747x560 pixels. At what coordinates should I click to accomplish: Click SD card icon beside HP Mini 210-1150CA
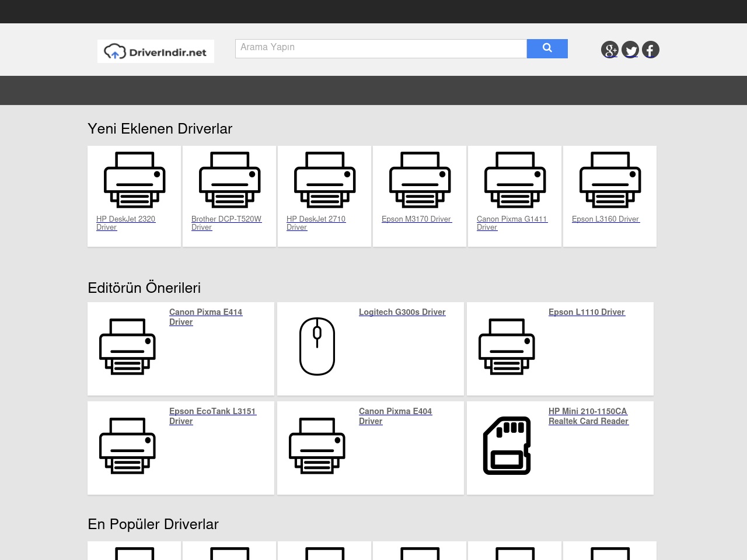tap(507, 446)
